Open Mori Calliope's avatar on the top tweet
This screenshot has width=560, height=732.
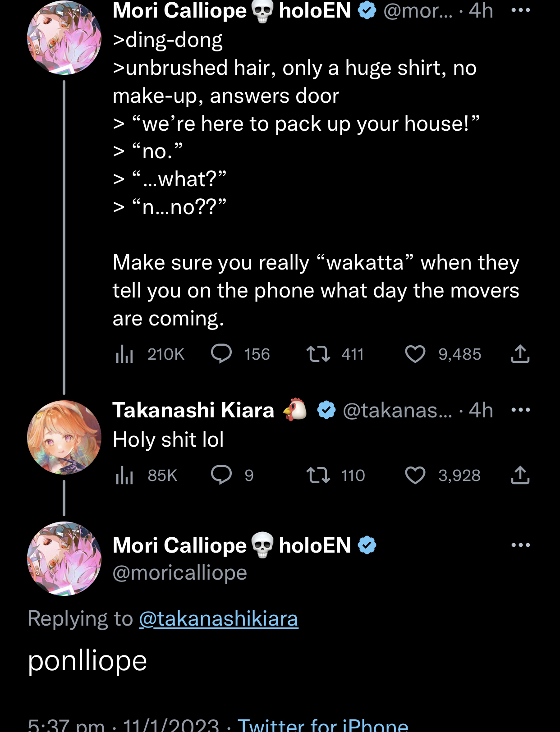point(64,37)
